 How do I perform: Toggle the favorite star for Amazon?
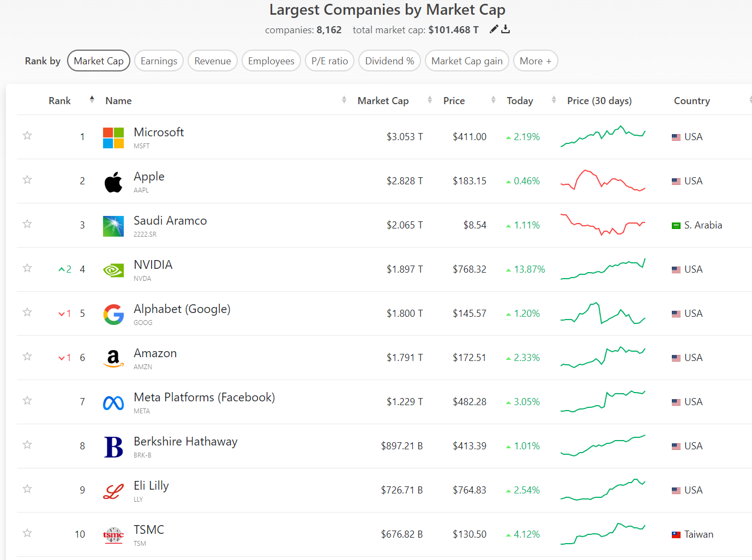(x=27, y=357)
